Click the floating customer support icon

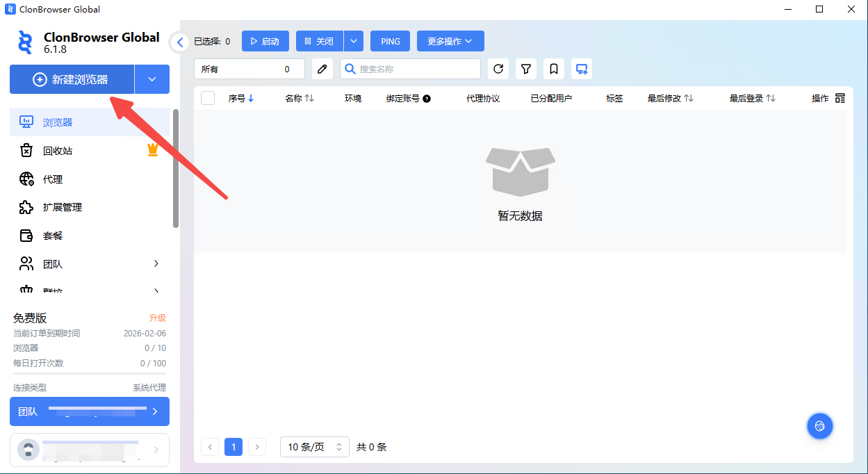(x=819, y=426)
